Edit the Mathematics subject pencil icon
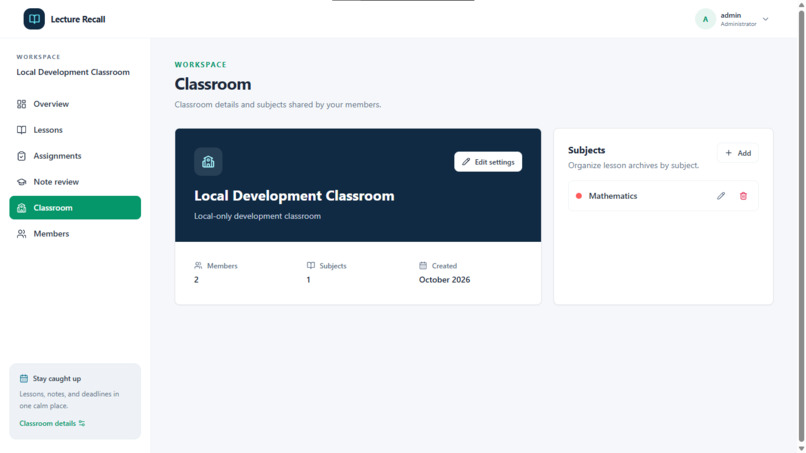806x453 pixels. pyautogui.click(x=721, y=196)
